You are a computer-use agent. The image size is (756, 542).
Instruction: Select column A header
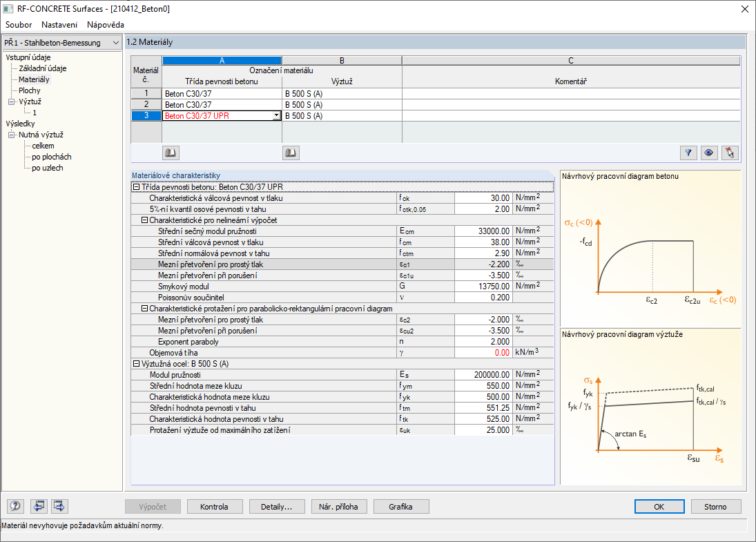[x=222, y=61]
